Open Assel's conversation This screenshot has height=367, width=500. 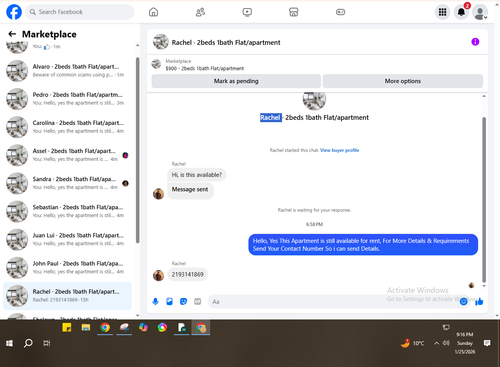[x=67, y=155]
